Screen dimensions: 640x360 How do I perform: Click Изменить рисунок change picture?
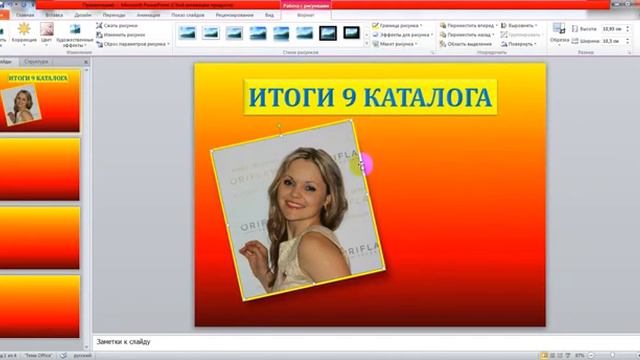pyautogui.click(x=121, y=35)
